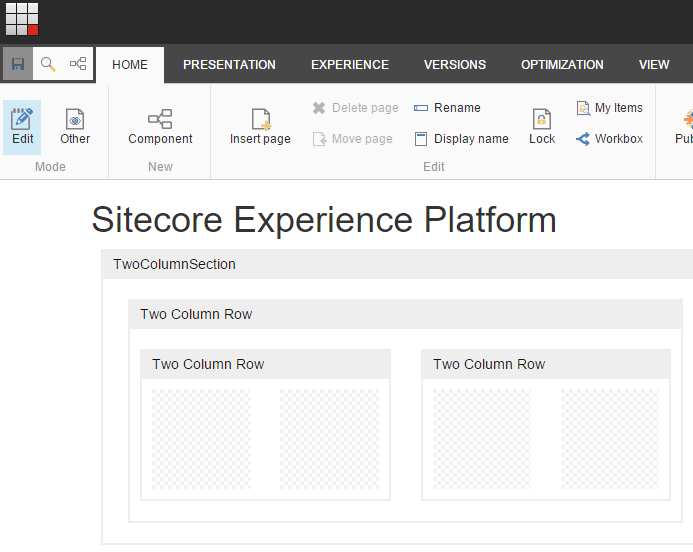
Task: Open the EXPERIENCE tab
Action: pos(350,65)
